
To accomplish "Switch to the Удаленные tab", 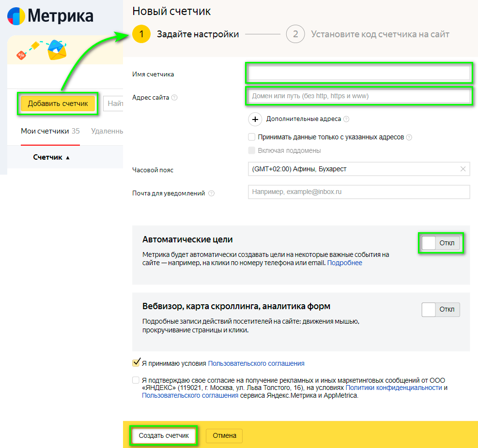I will tap(107, 131).
